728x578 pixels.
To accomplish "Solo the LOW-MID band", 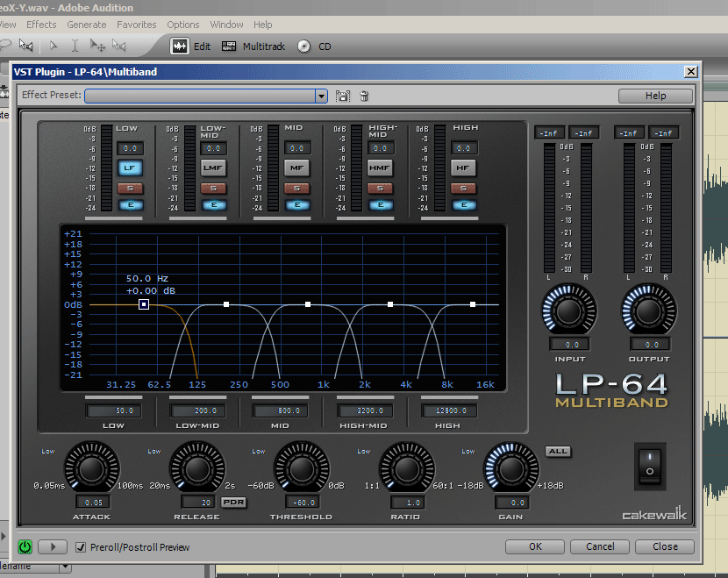I will point(213,188).
